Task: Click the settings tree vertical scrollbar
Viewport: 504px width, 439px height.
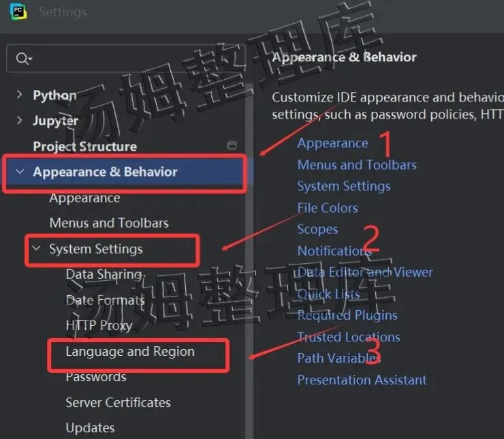Action: point(249,260)
